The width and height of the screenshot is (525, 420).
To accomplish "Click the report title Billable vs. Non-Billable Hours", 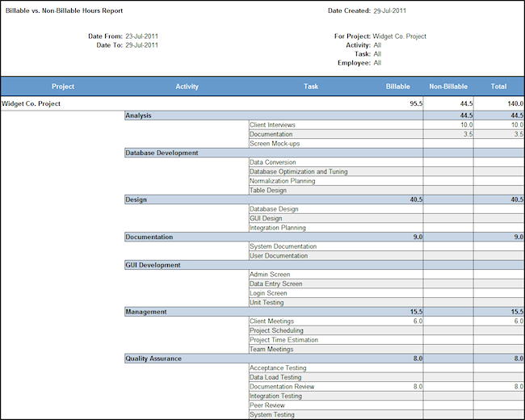I will coord(64,10).
